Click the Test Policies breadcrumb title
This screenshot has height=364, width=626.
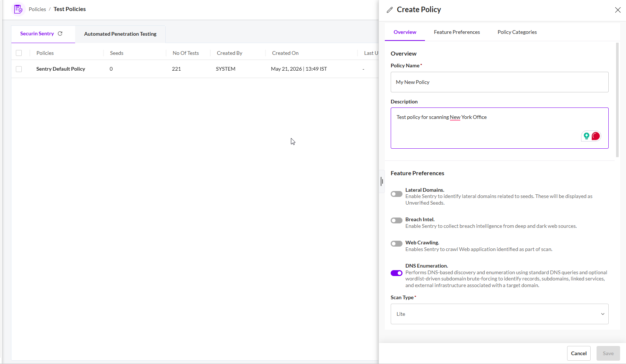pyautogui.click(x=70, y=9)
